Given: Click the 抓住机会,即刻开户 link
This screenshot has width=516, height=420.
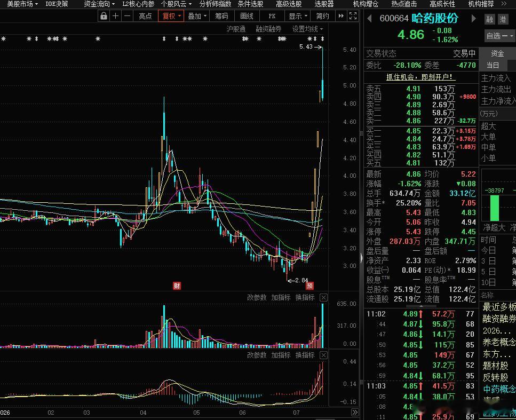Looking at the screenshot, I should coord(421,77).
